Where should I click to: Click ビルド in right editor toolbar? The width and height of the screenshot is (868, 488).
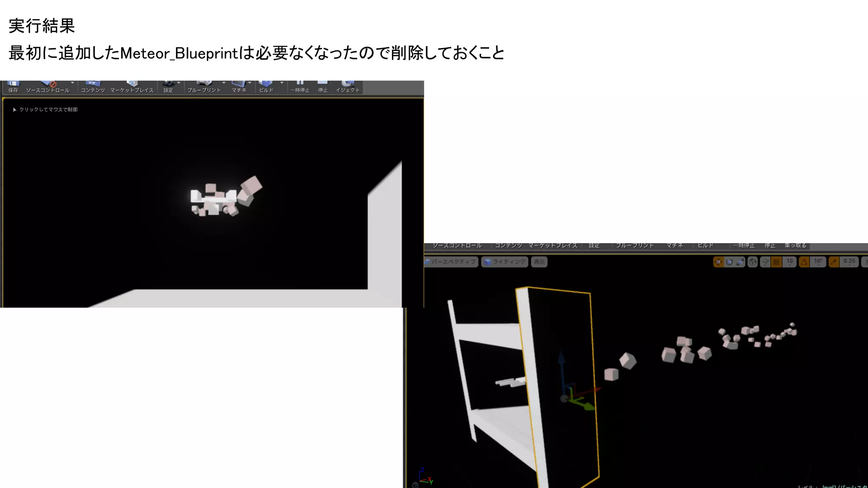[x=706, y=246]
